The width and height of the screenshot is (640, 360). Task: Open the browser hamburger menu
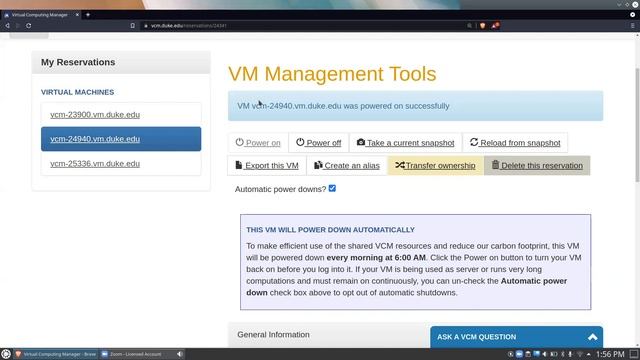(x=633, y=25)
